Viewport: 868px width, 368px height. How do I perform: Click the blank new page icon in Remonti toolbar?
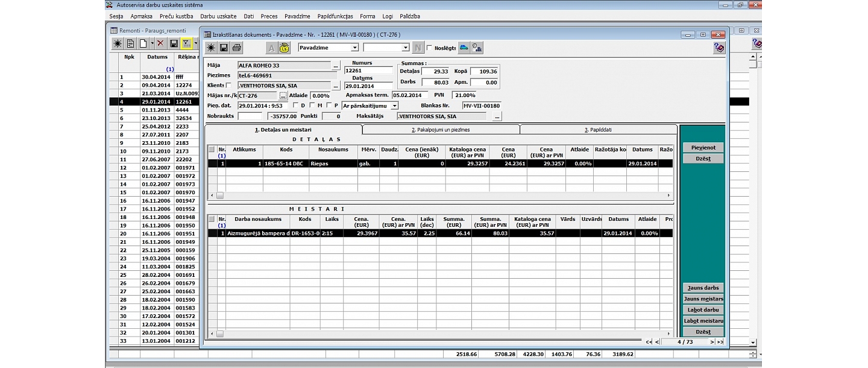[143, 43]
